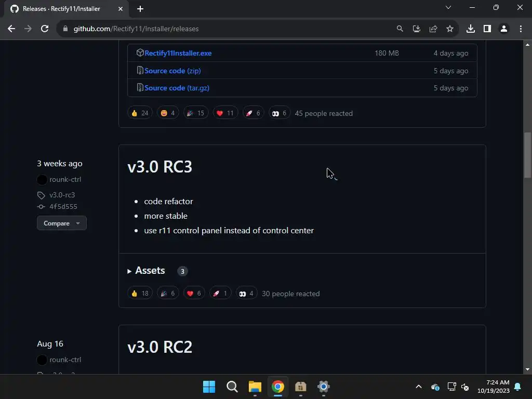Click the package icon beside Rectify11Installer.exe
Image resolution: width=532 pixels, height=399 pixels.
140,52
